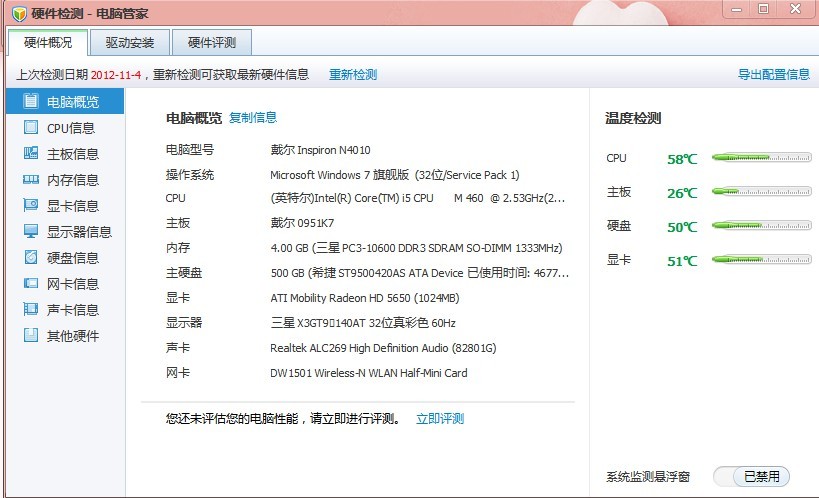Click the 声卡信息 sound card icon
The width and height of the screenshot is (819, 498).
31,309
